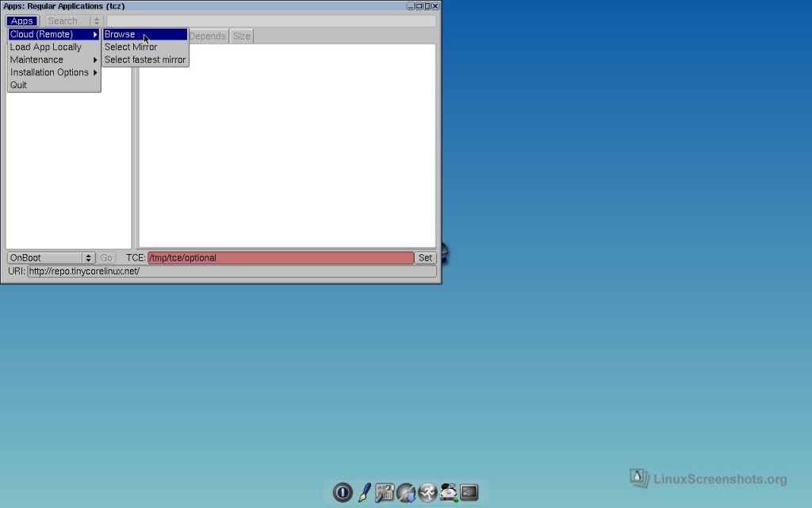
Task: Open the paint editor from the dock
Action: coord(363,492)
